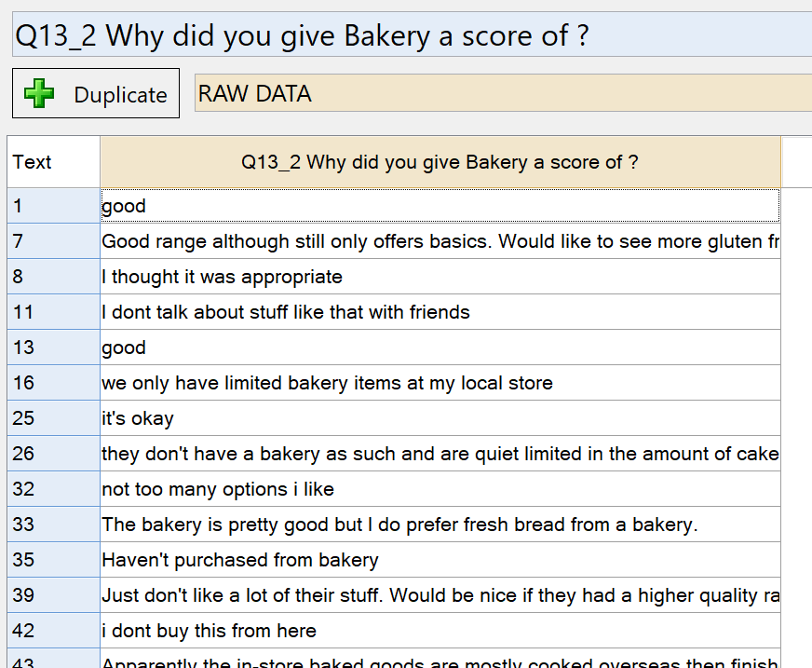Click cell 'not too many options i like'
The height and width of the screenshot is (668, 812).
point(440,489)
